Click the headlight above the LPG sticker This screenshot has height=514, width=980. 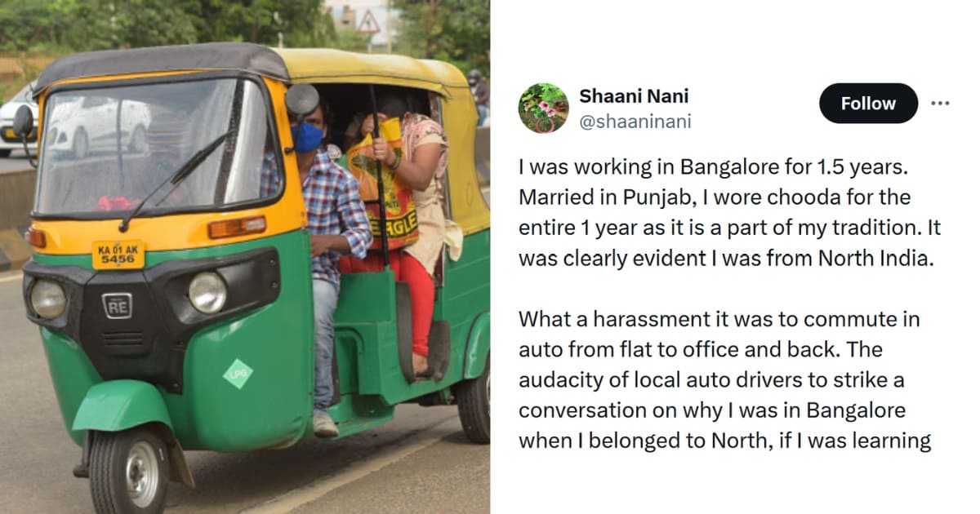click(207, 292)
